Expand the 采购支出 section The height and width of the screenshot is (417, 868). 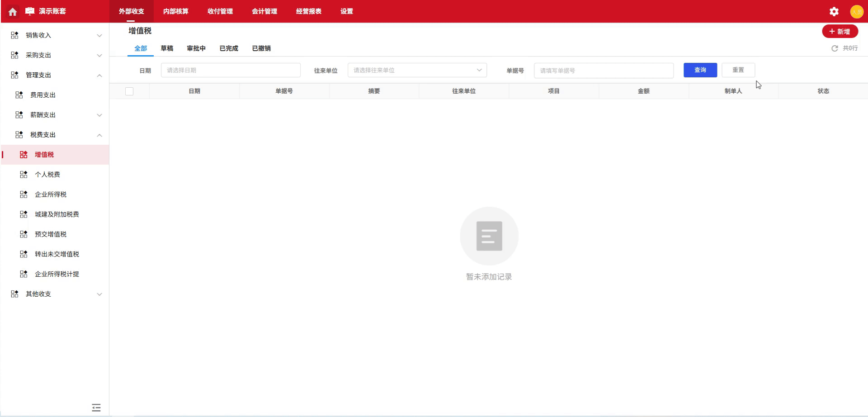pyautogui.click(x=99, y=55)
